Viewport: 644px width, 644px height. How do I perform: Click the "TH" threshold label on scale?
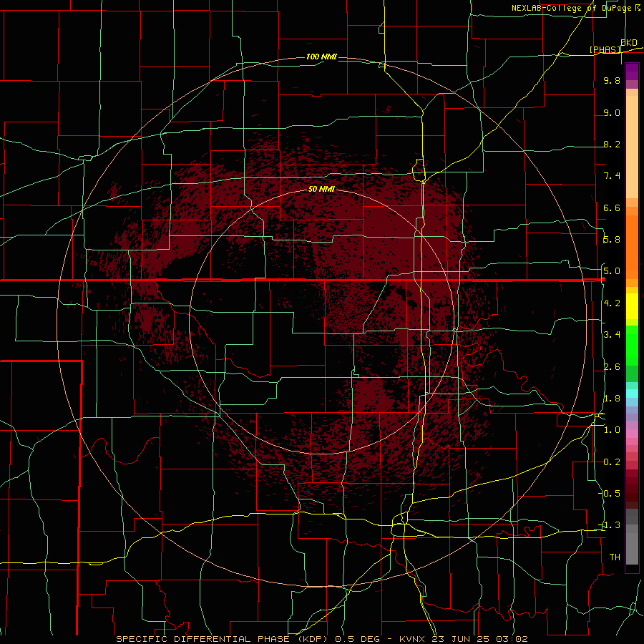[615, 557]
